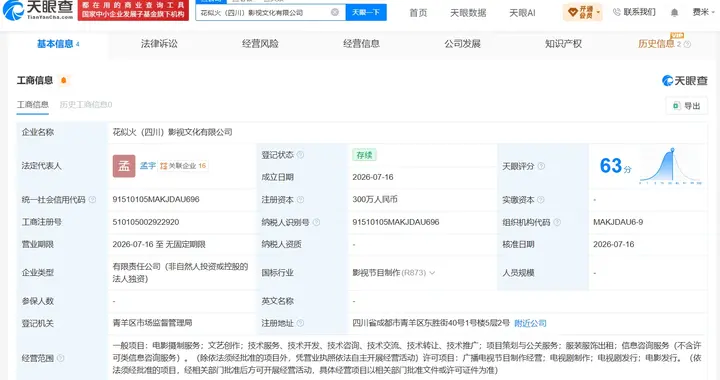Click help icon next to 组织机构代码

(x=557, y=222)
